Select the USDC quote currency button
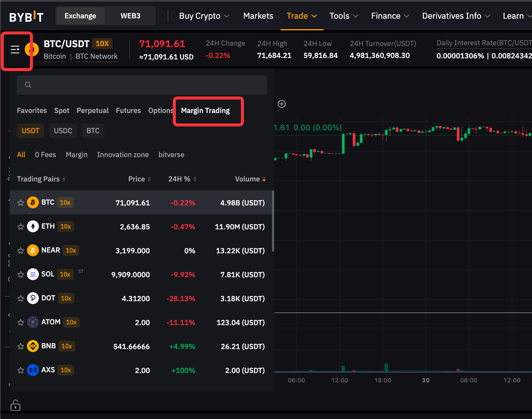The image size is (532, 419). pos(63,131)
